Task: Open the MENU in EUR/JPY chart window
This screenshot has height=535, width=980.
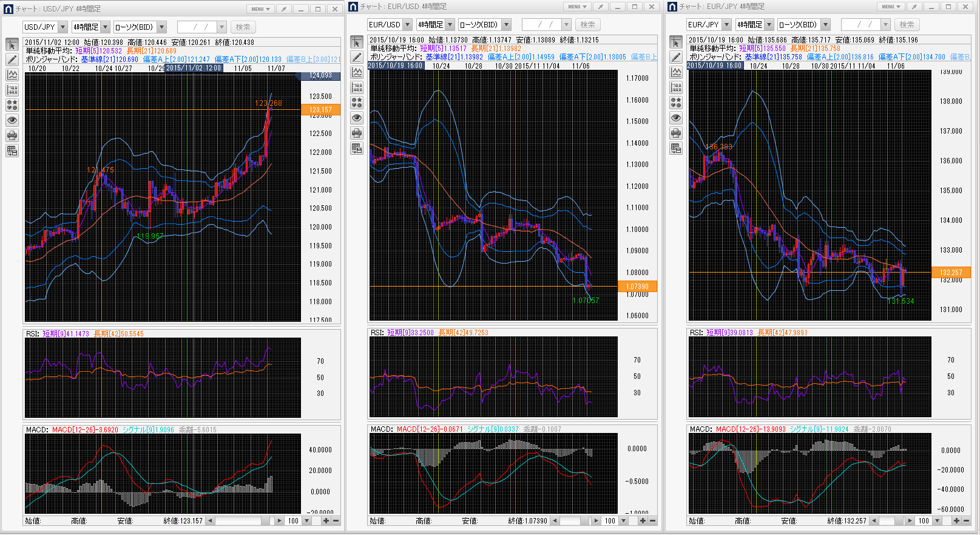Action: [x=890, y=7]
